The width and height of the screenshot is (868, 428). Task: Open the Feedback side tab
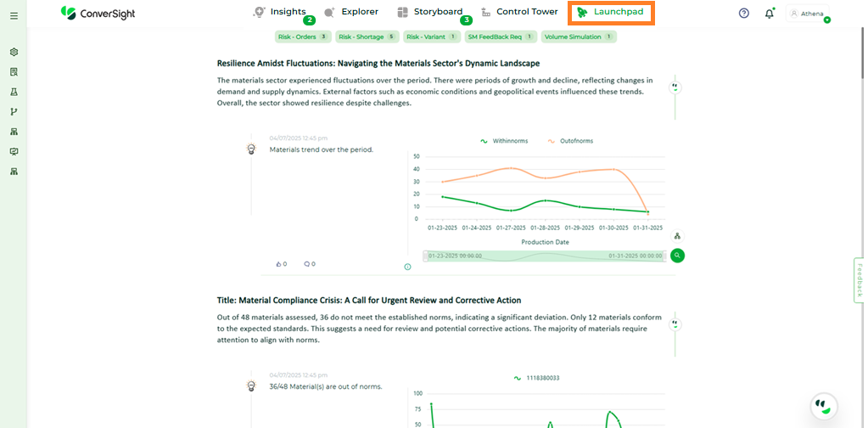click(860, 280)
